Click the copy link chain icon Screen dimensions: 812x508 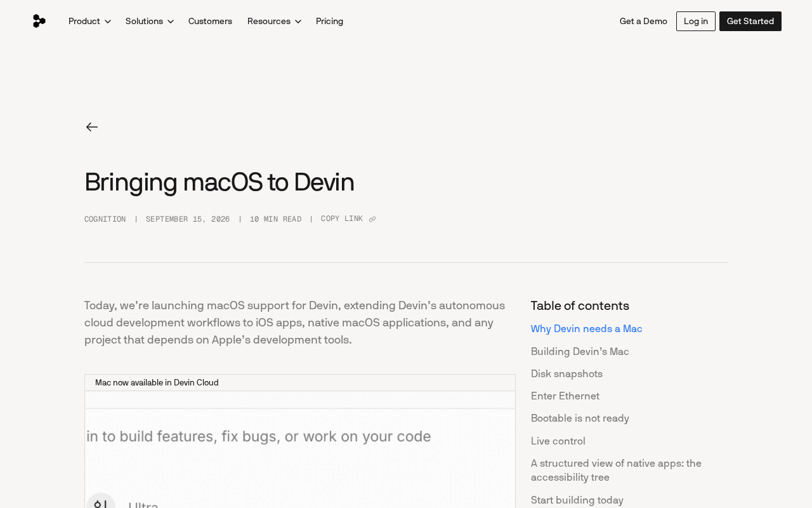(x=372, y=220)
